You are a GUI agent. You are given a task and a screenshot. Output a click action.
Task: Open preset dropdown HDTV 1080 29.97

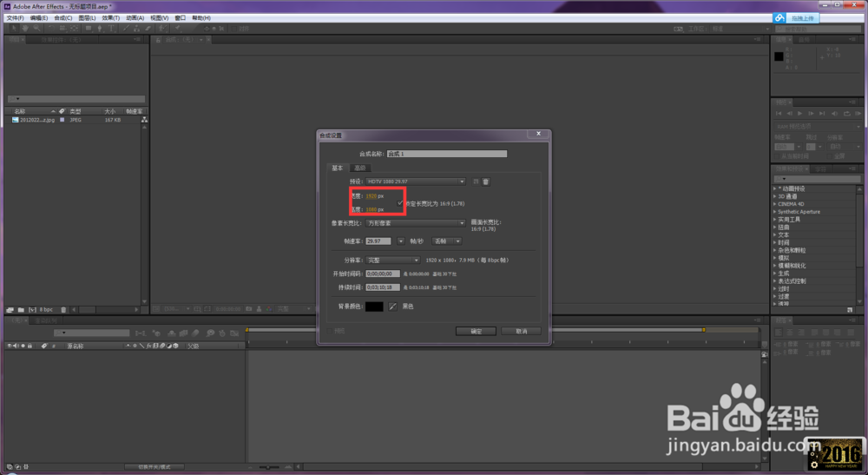[x=415, y=181]
